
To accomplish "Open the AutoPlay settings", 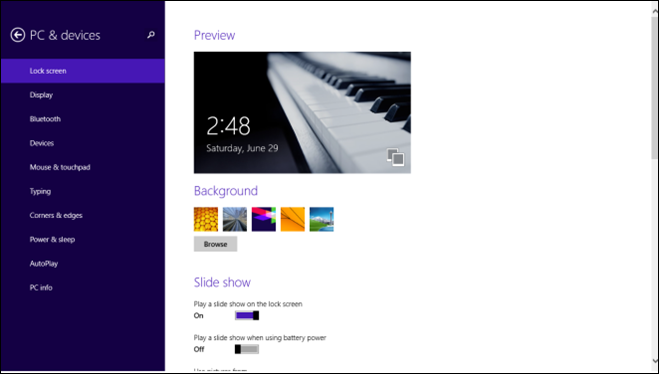I will tap(83, 263).
